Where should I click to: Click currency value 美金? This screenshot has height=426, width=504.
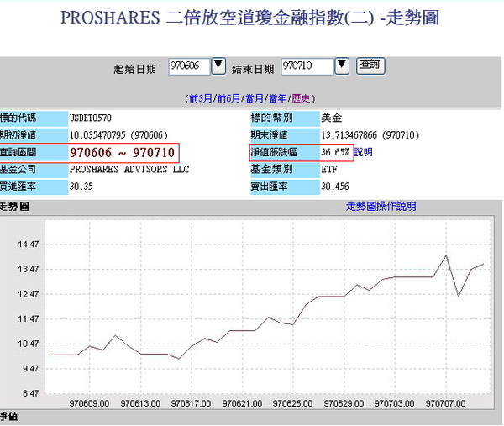click(332, 118)
